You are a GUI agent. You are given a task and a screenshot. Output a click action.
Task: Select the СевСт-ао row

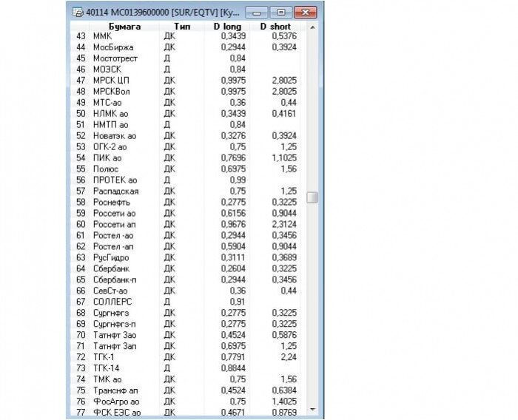coord(186,291)
